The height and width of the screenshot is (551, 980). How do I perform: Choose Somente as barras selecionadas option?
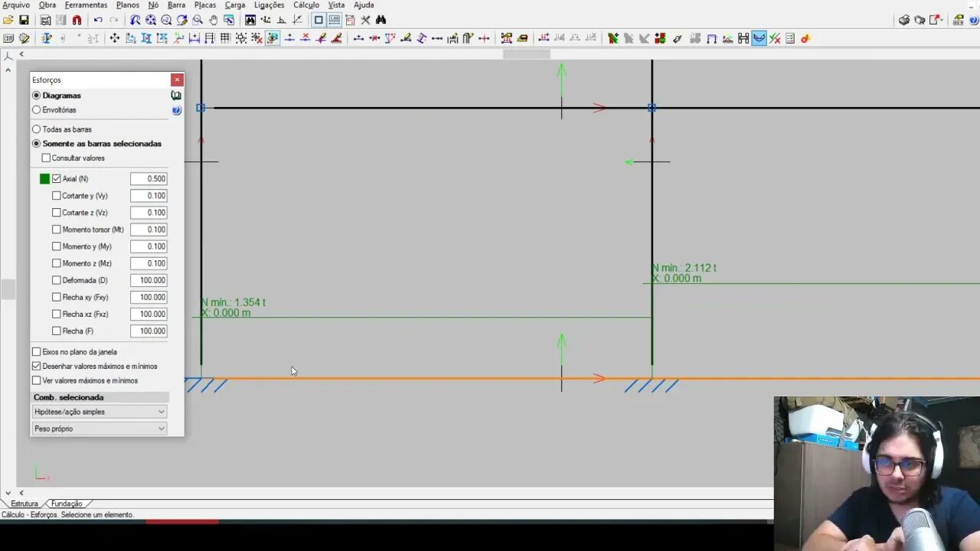[x=36, y=144]
